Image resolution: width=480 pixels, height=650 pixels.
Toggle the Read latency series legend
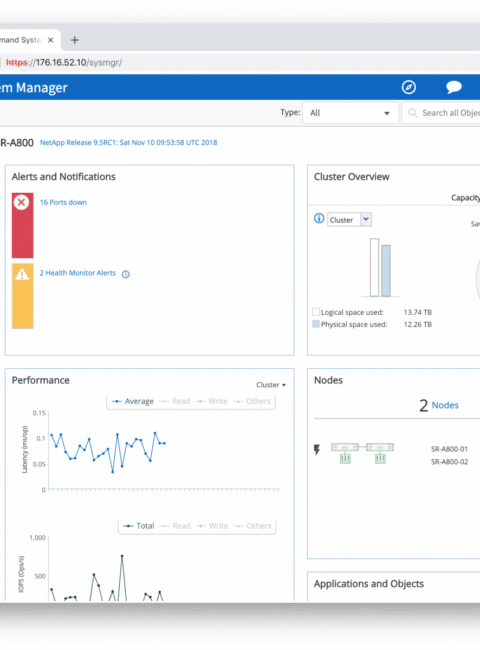coord(175,401)
